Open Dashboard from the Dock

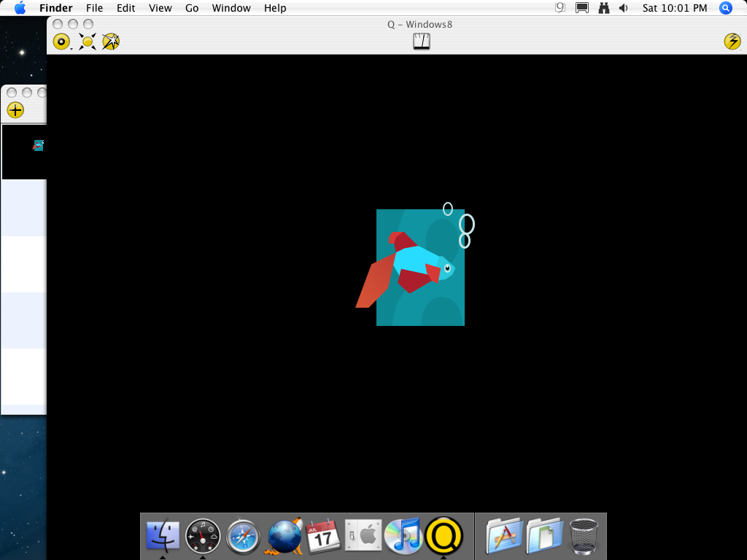click(x=203, y=536)
